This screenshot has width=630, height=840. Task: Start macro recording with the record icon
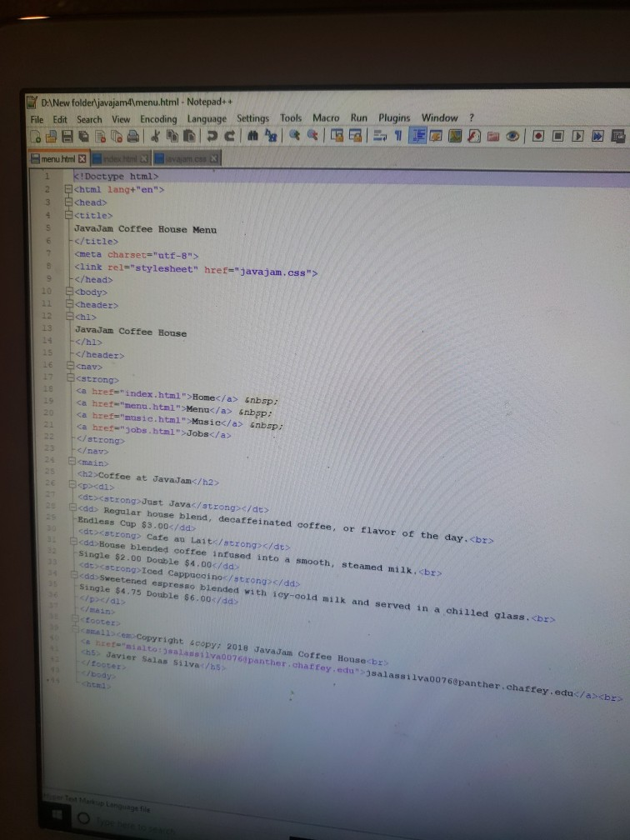point(538,136)
